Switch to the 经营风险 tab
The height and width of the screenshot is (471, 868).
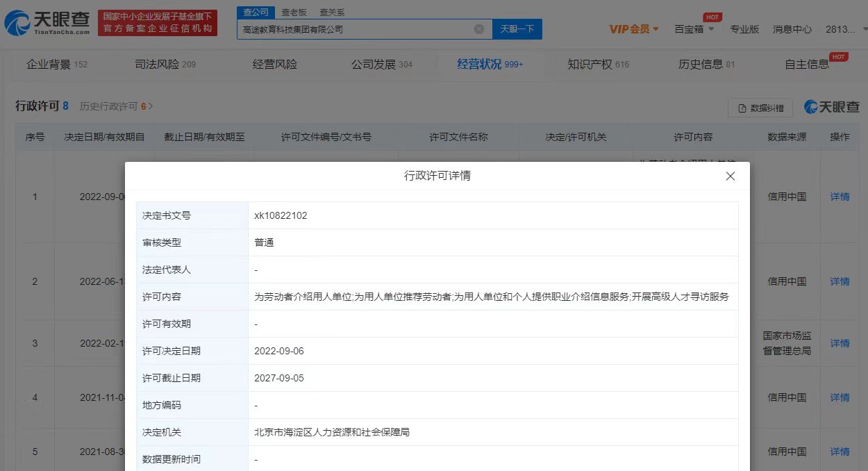(275, 65)
